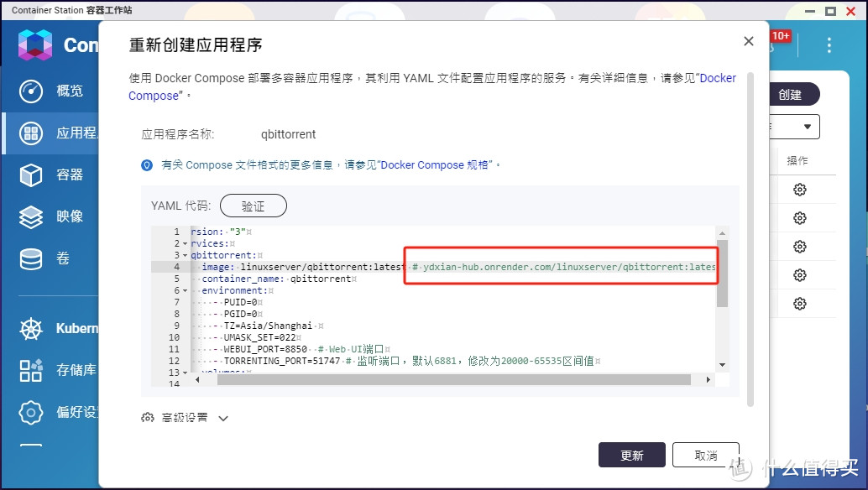The width and height of the screenshot is (868, 490).
Task: Collapse the volumes fold arrow on line 13
Action: [x=185, y=373]
